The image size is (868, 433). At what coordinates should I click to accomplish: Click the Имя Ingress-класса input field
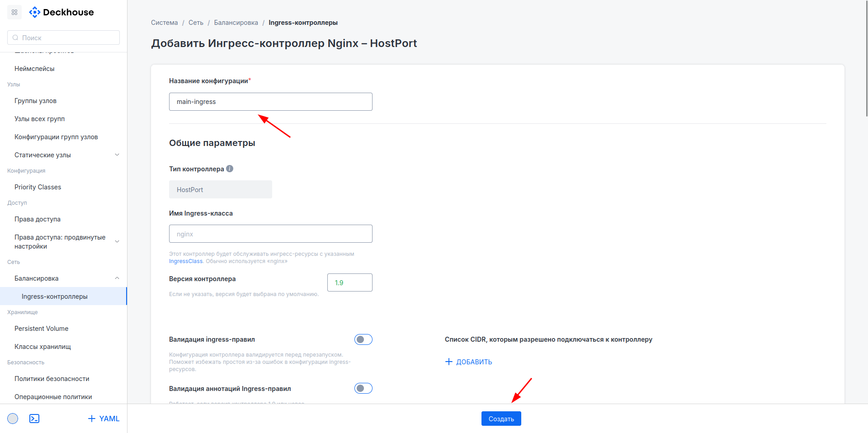pyautogui.click(x=270, y=234)
